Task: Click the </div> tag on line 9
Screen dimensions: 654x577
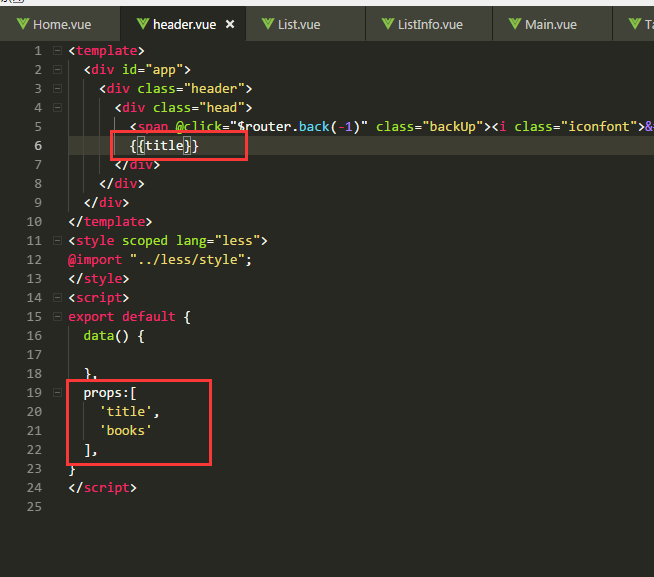Action: [106, 203]
